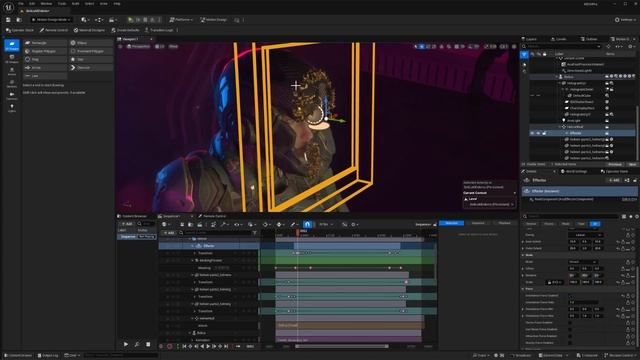Click the Stop square button at lower left panel
Screen dimensions: 640x360
[x=148, y=344]
